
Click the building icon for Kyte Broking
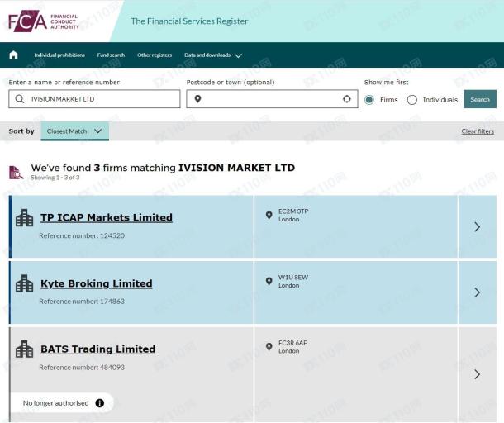pyautogui.click(x=25, y=283)
